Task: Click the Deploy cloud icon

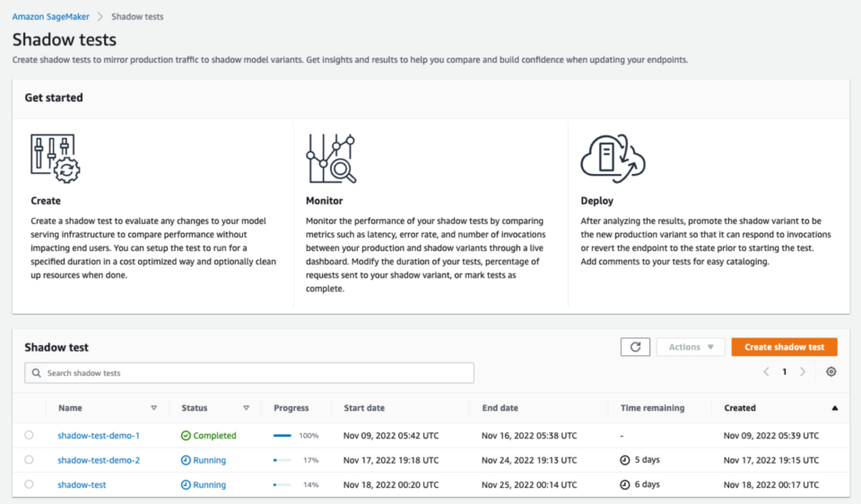Action: tap(613, 158)
